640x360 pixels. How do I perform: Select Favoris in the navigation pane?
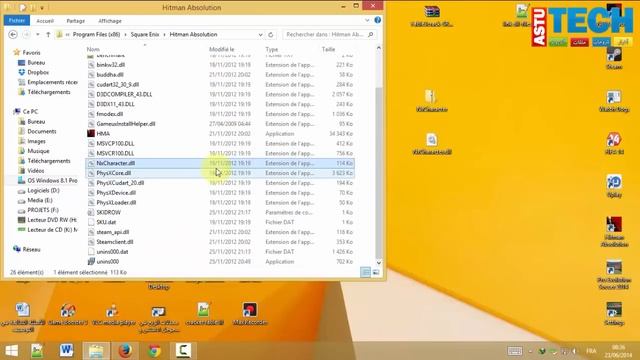[x=31, y=53]
